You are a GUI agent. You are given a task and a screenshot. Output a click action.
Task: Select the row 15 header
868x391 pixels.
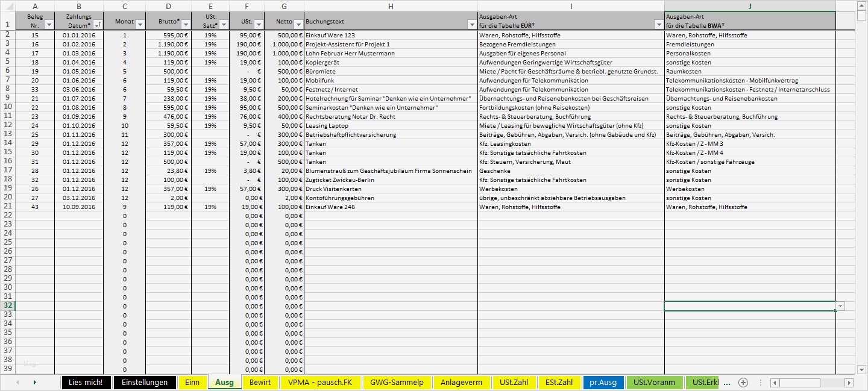[9, 152]
